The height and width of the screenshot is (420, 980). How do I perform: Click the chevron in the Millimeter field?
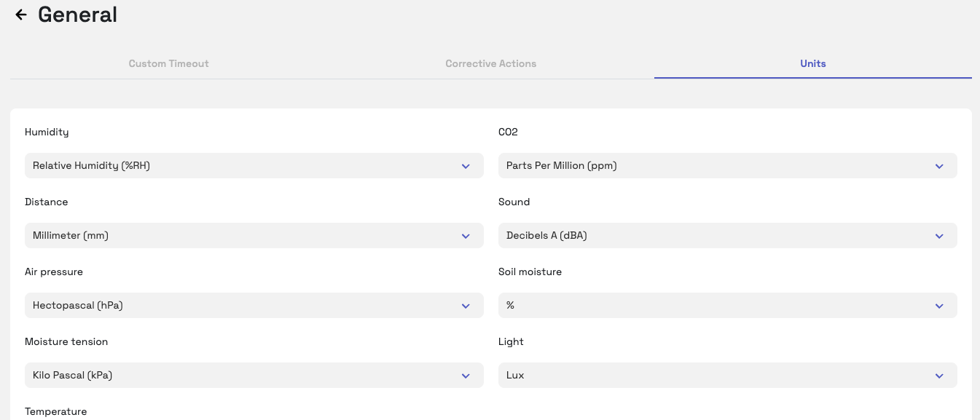(x=466, y=237)
